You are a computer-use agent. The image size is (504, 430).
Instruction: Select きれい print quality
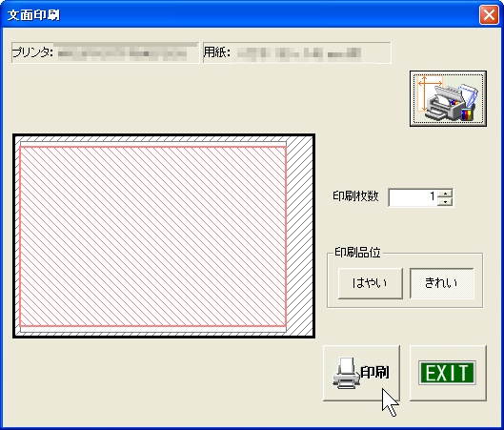[442, 283]
